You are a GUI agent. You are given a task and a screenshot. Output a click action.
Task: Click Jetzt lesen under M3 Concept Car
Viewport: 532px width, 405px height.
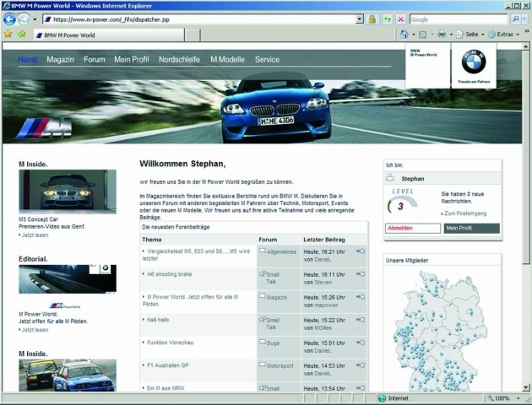(x=35, y=235)
